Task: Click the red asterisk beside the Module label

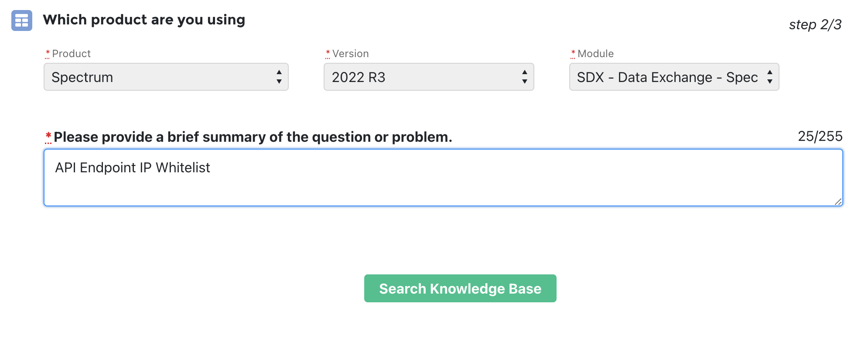Action: pyautogui.click(x=573, y=53)
